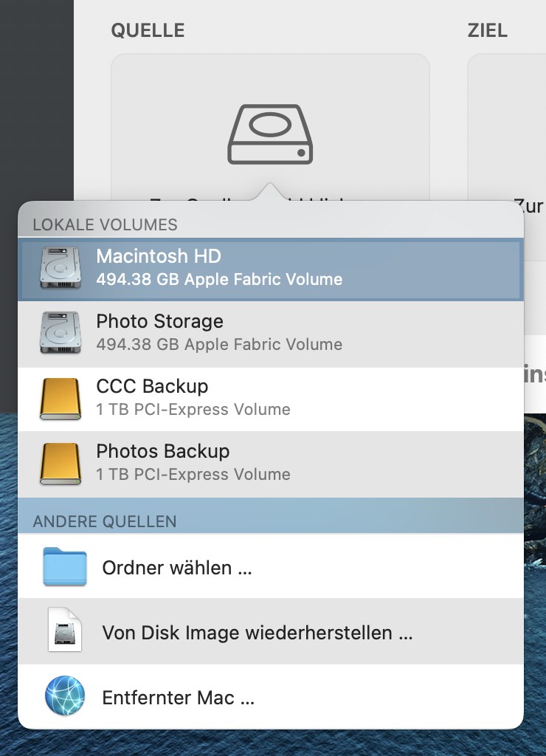Select CCC Backup volume
The image size is (546, 756).
coord(271,399)
